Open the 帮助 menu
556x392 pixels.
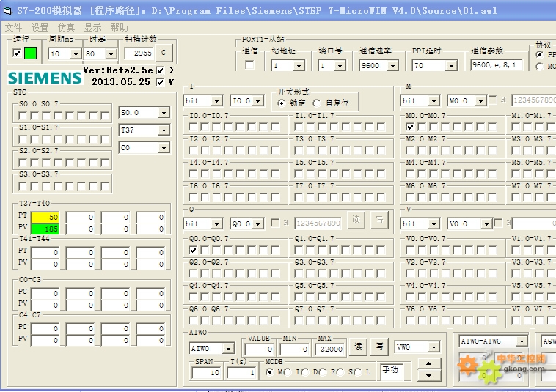click(x=119, y=28)
